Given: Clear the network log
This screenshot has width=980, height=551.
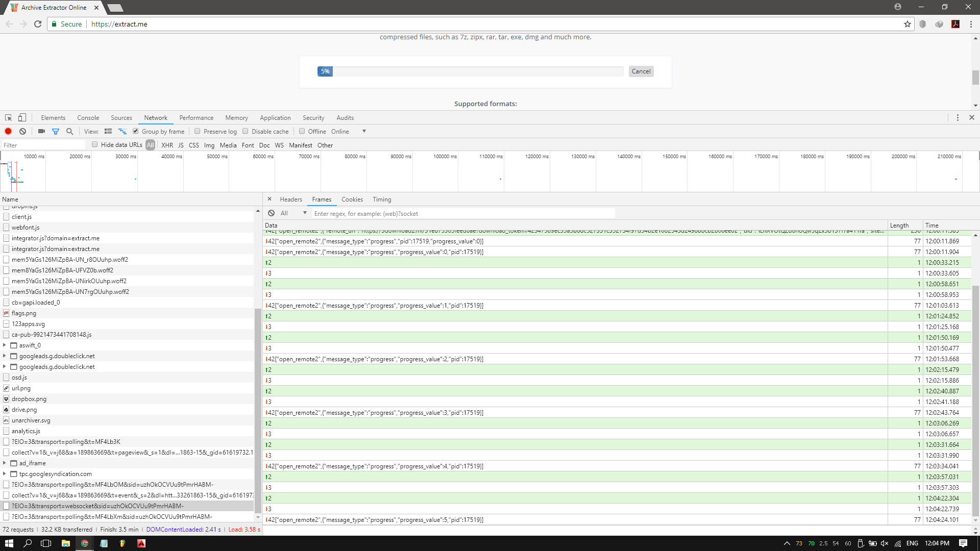Looking at the screenshot, I should 22,131.
